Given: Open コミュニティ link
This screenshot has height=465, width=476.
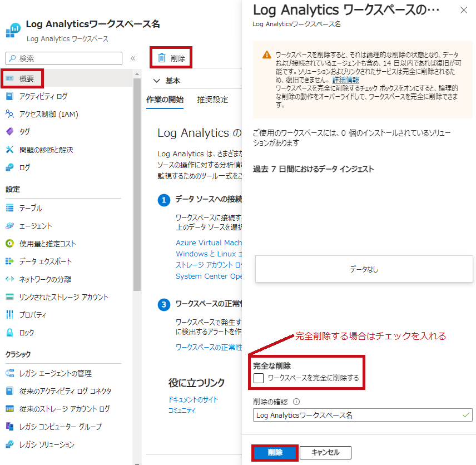Looking at the screenshot, I should [182, 410].
